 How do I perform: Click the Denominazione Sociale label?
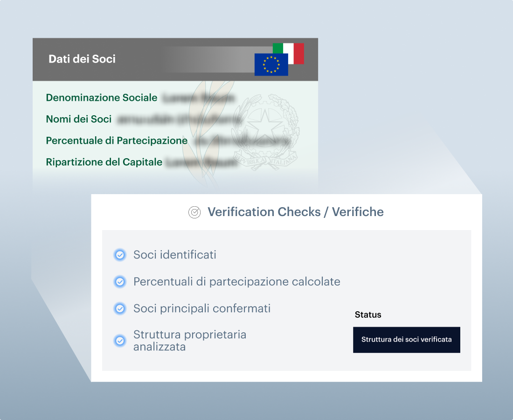[x=102, y=98]
